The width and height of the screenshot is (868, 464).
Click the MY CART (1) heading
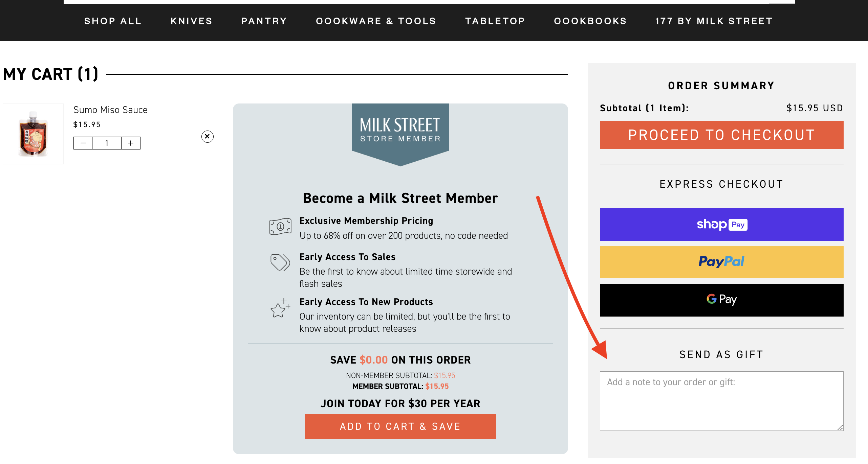click(x=51, y=74)
